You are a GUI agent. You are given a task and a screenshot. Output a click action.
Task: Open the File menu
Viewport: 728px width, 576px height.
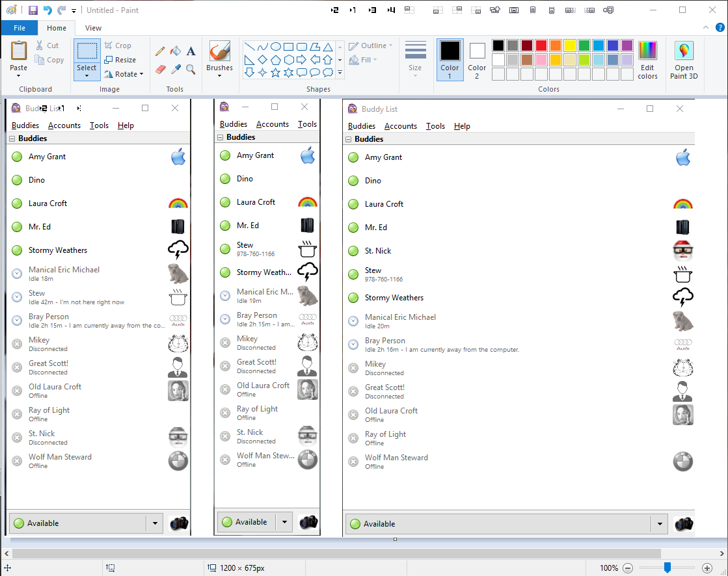20,28
